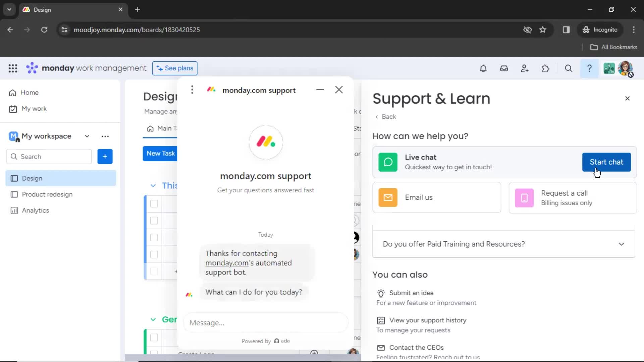Image resolution: width=644 pixels, height=362 pixels.
Task: Click the Submit an idea lightbulb icon
Action: 381,293
